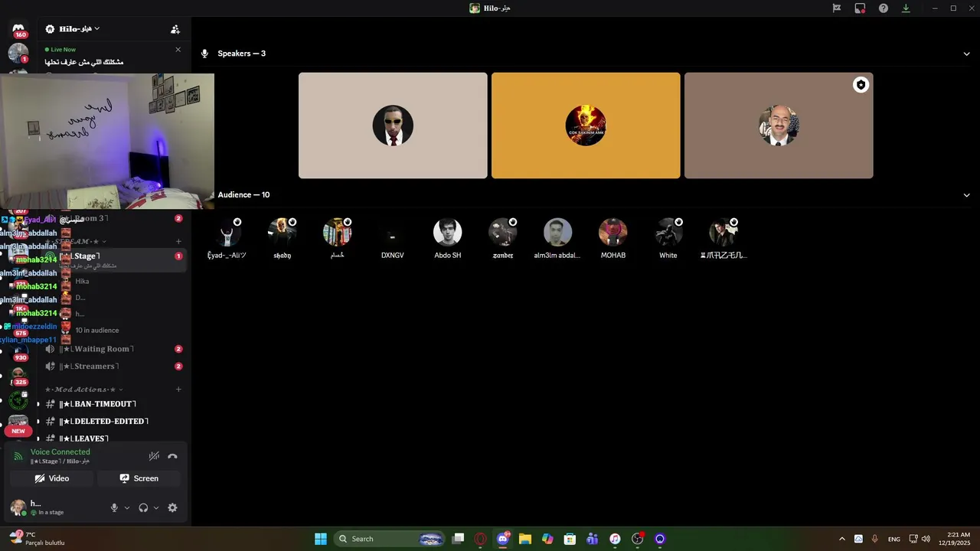Toggle noise suppression in Voice Connected panel
980x551 pixels.
coord(154,456)
